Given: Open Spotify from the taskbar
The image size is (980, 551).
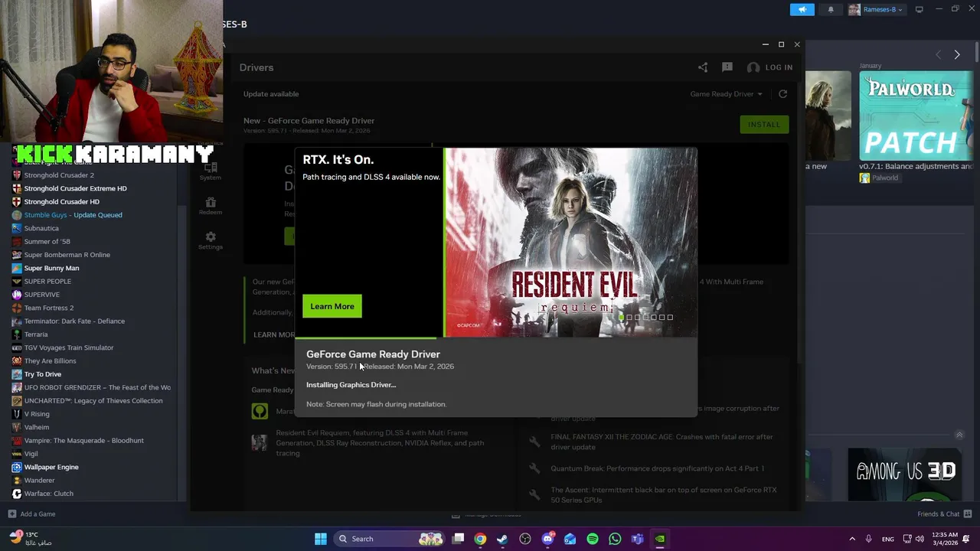Looking at the screenshot, I should (593, 539).
